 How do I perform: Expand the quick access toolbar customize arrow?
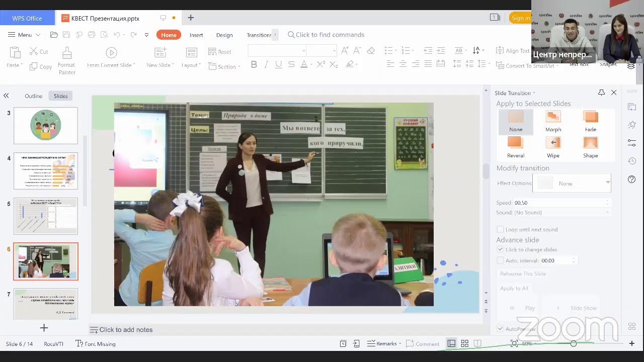146,35
